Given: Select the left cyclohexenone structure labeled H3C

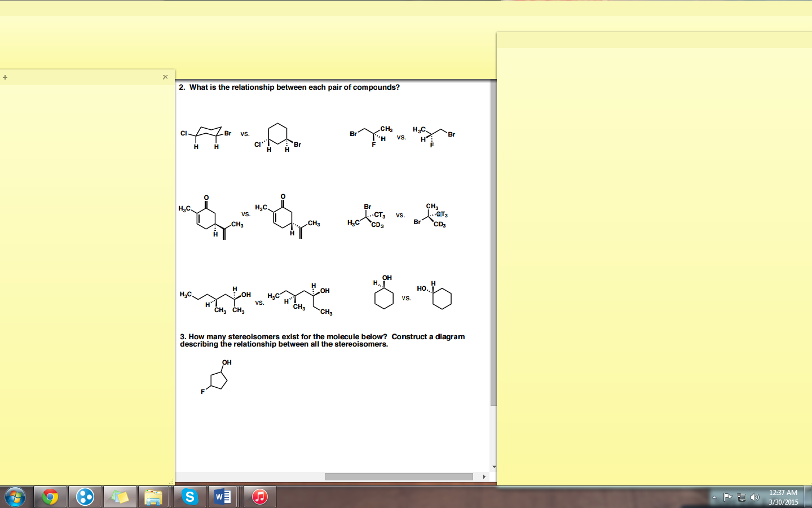Looking at the screenshot, I should coord(211,217).
